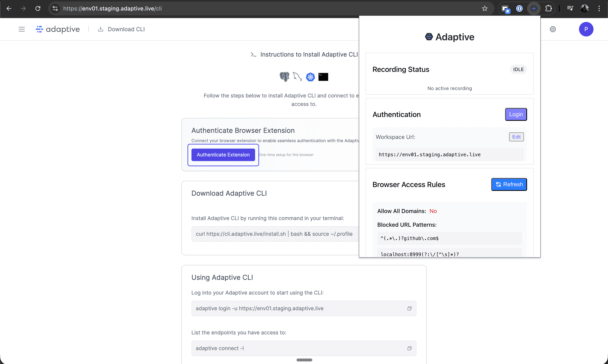Click the forward navigation arrow
The width and height of the screenshot is (608, 364).
click(x=23, y=9)
